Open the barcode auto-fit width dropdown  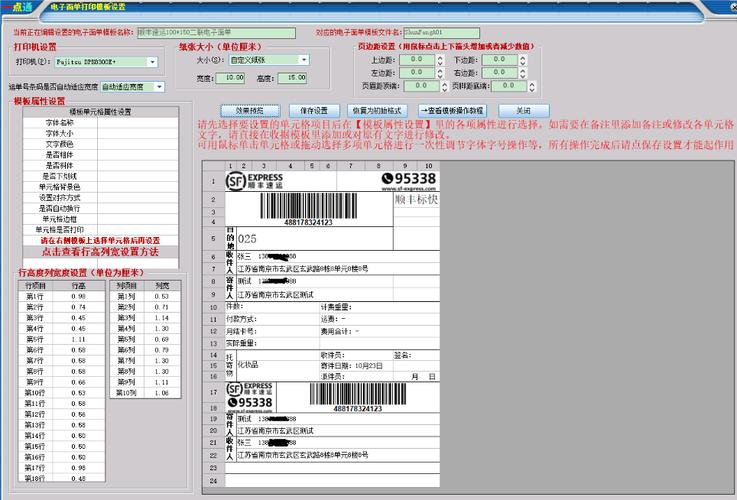pyautogui.click(x=159, y=87)
